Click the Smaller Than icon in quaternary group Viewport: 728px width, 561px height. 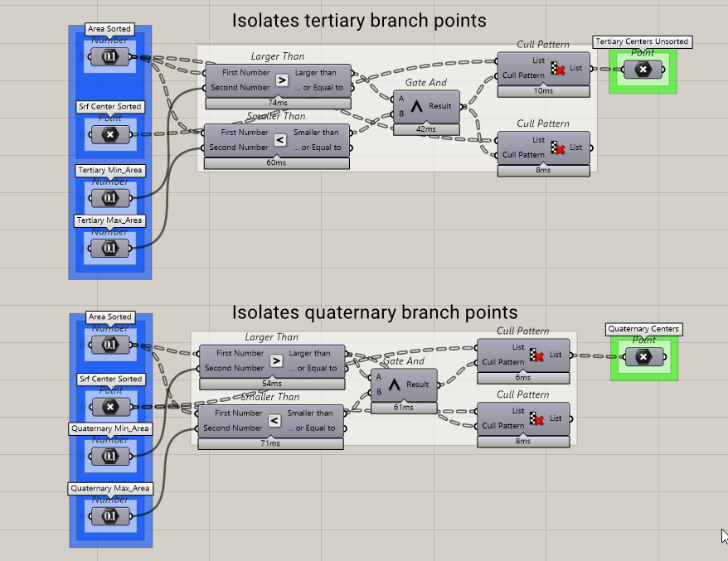pyautogui.click(x=274, y=421)
